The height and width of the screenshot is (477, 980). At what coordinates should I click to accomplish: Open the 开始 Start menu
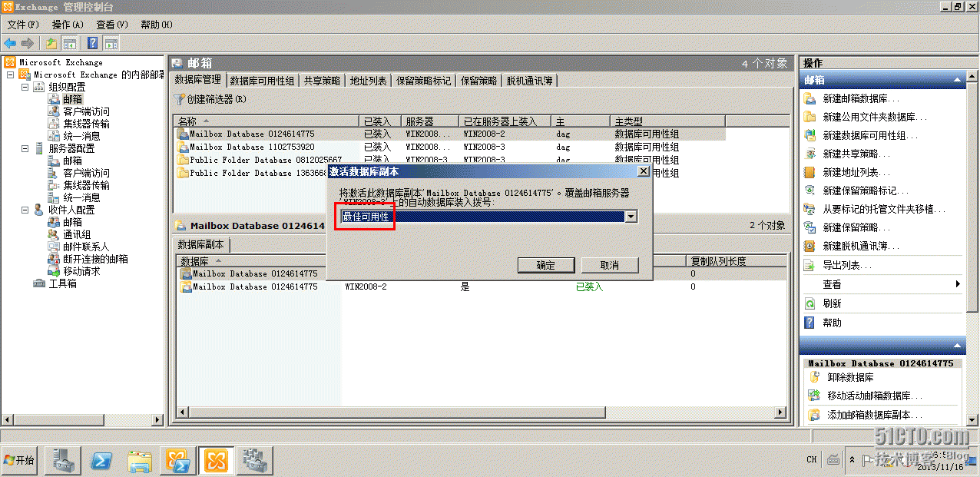click(x=20, y=460)
